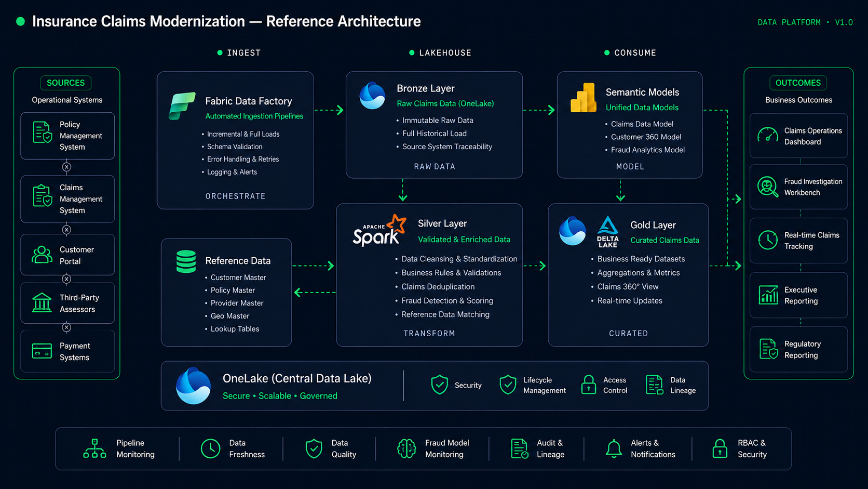Click the Delta Lake logo
This screenshot has width=868, height=489.
(607, 232)
